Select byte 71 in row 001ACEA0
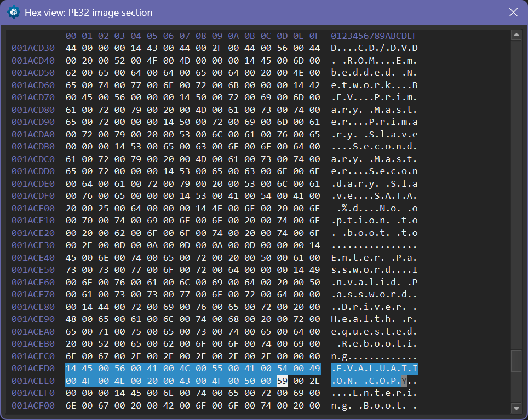The width and height of the screenshot is (528, 420). [x=104, y=331]
